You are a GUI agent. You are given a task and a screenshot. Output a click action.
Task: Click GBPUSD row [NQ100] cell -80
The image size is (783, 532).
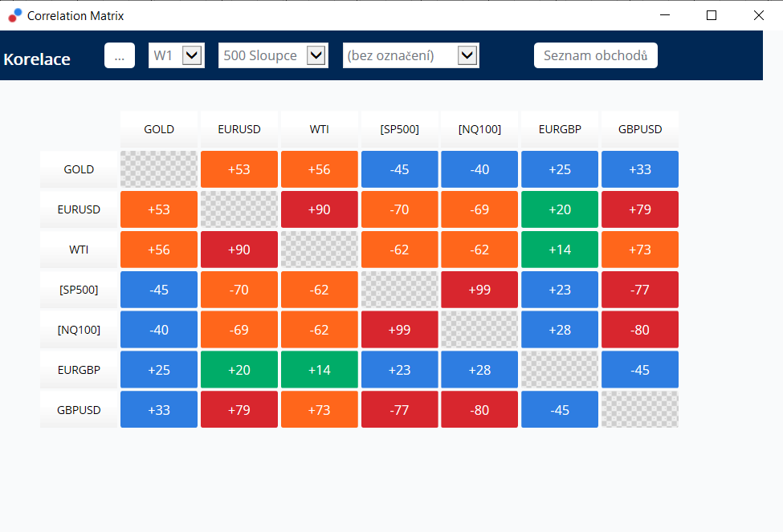[479, 410]
